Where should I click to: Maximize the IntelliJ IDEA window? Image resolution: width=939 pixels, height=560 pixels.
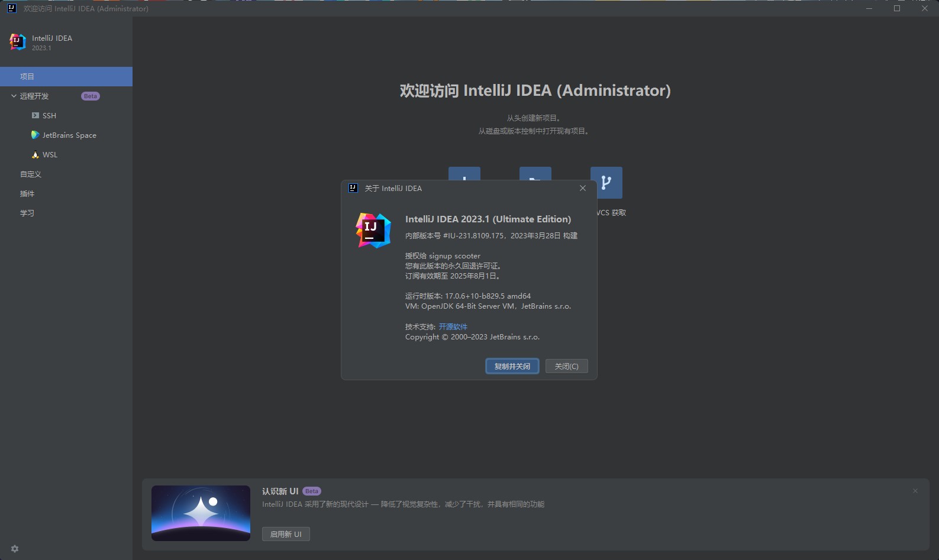pyautogui.click(x=897, y=8)
